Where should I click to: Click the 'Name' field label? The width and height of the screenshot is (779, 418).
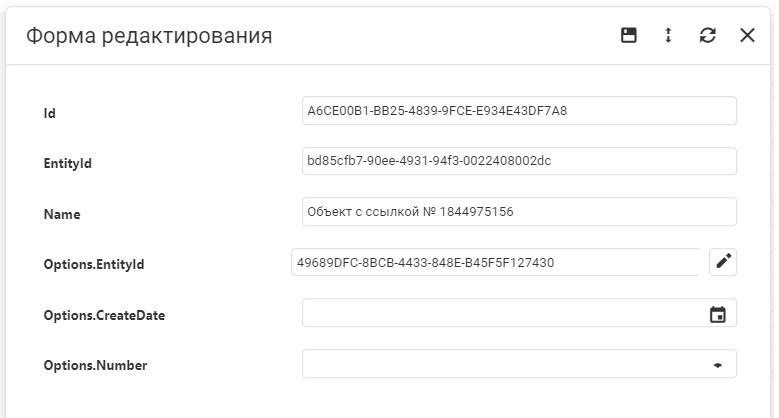tap(62, 214)
